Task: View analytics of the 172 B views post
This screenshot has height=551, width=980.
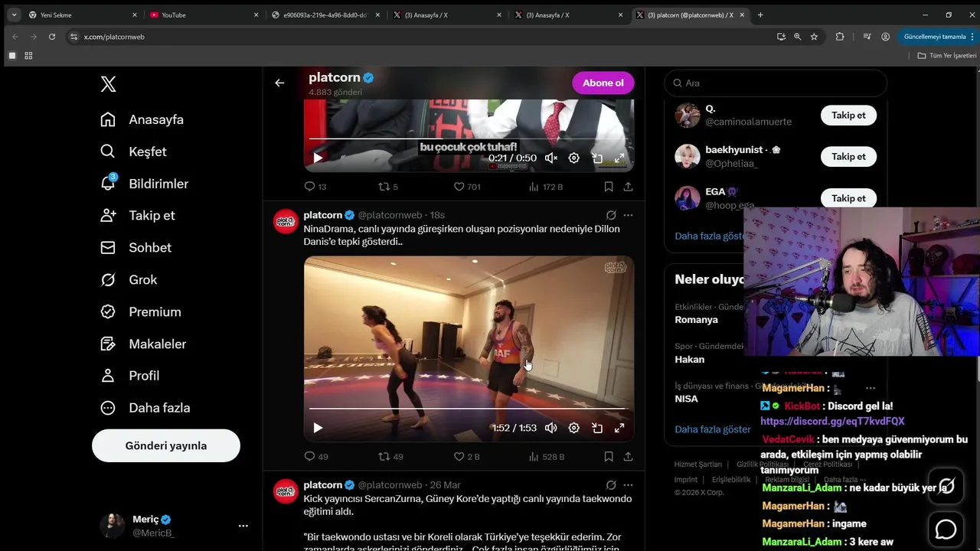Action: (546, 187)
